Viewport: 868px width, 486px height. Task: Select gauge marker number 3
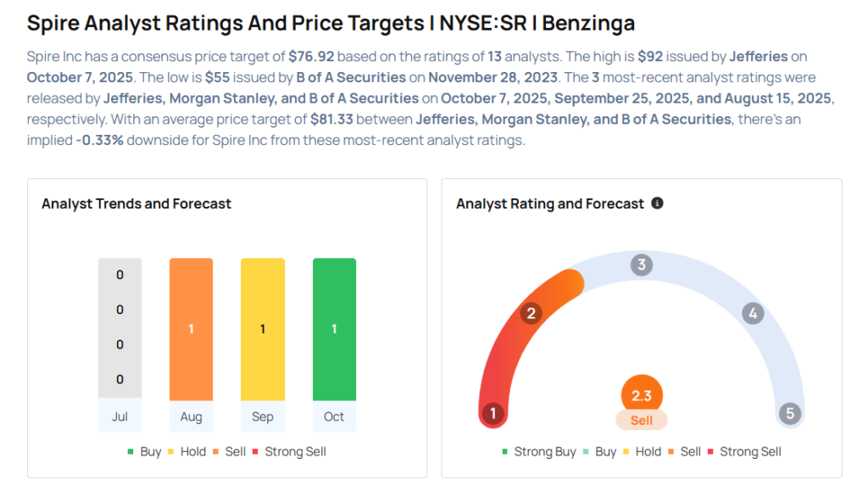[642, 265]
